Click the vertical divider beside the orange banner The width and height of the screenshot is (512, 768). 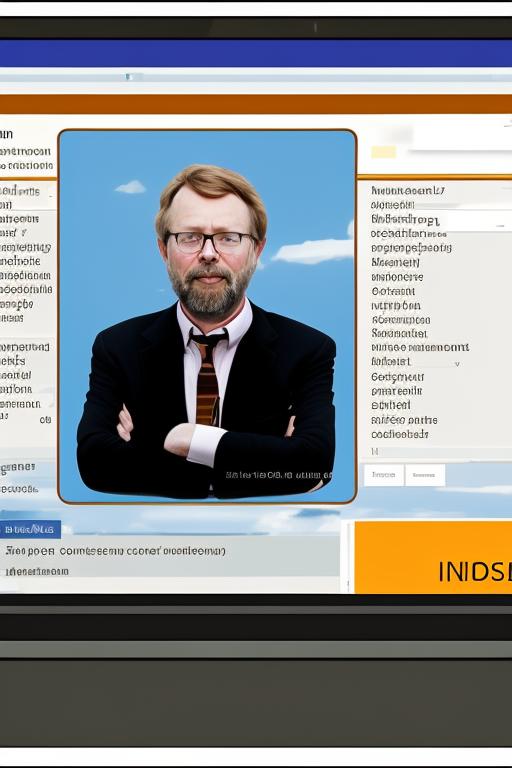(x=348, y=557)
